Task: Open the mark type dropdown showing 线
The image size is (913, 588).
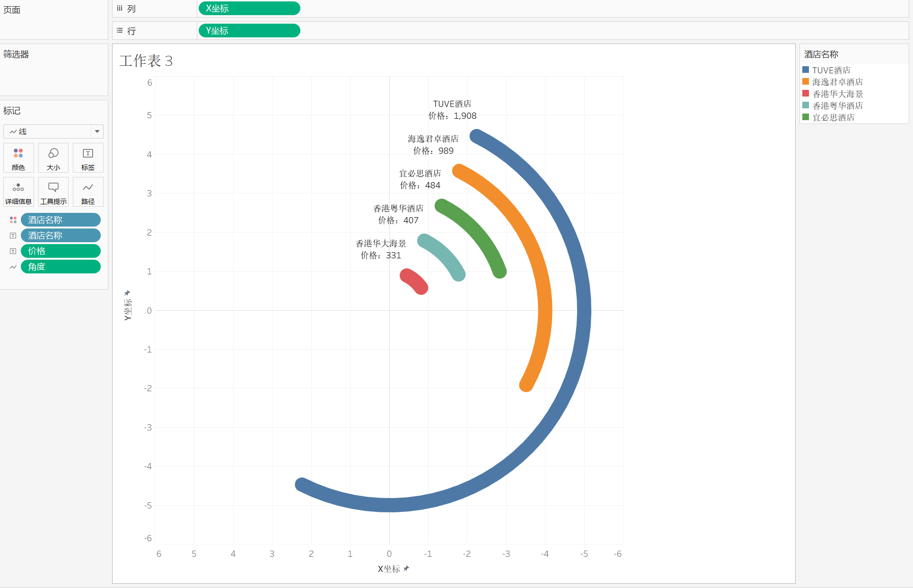Action: (x=53, y=132)
